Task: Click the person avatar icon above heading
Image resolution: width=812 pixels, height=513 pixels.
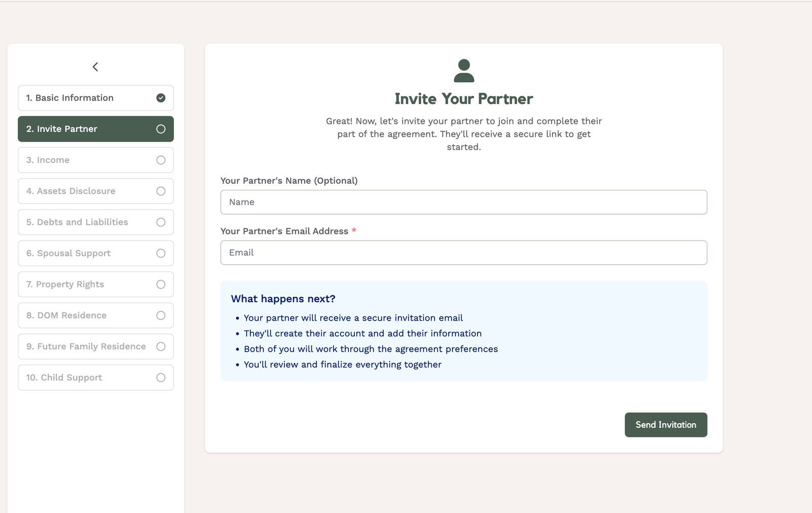Action: (x=464, y=71)
